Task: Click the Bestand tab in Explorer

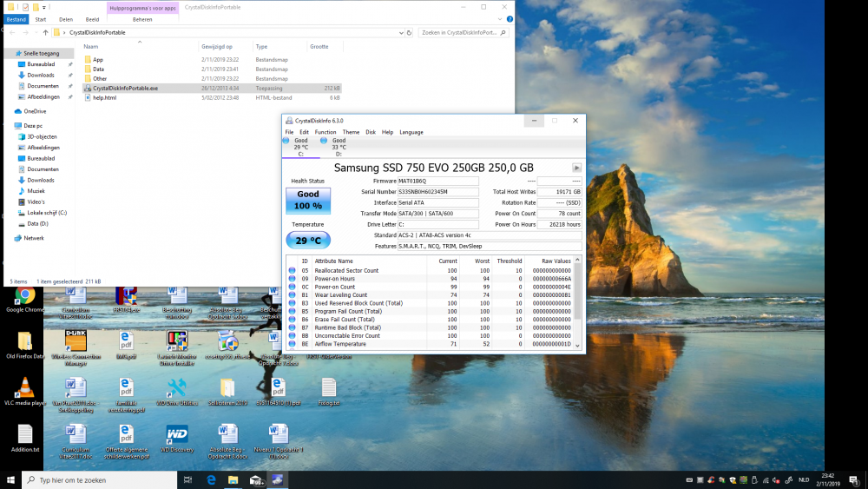Action: 16,18
